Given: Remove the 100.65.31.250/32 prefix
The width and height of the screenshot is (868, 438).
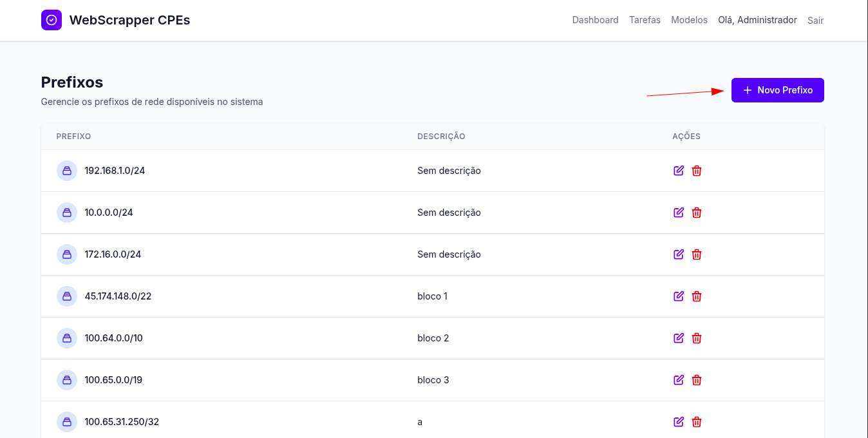Looking at the screenshot, I should click(696, 422).
